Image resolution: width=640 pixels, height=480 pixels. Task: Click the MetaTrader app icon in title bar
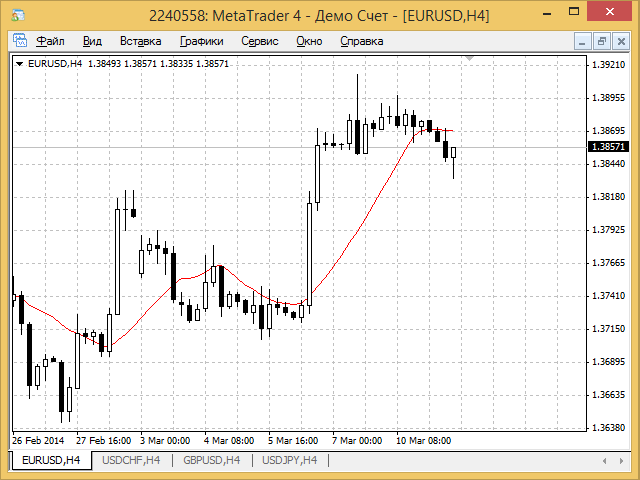18,15
